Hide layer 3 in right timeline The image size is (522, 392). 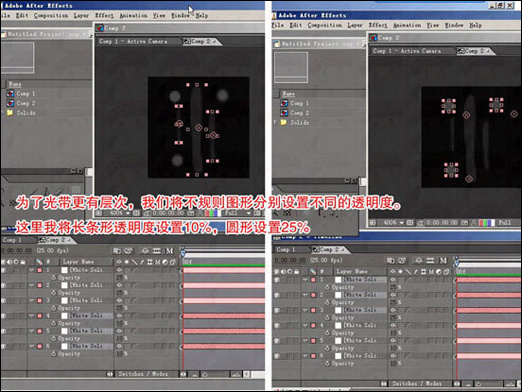coord(277,310)
